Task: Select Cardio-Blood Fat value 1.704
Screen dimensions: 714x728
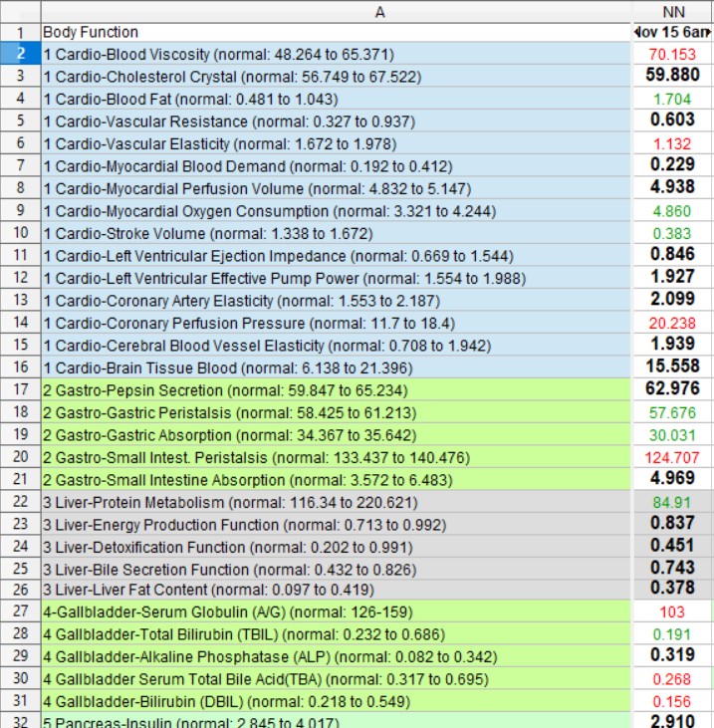Action: pyautogui.click(x=672, y=99)
